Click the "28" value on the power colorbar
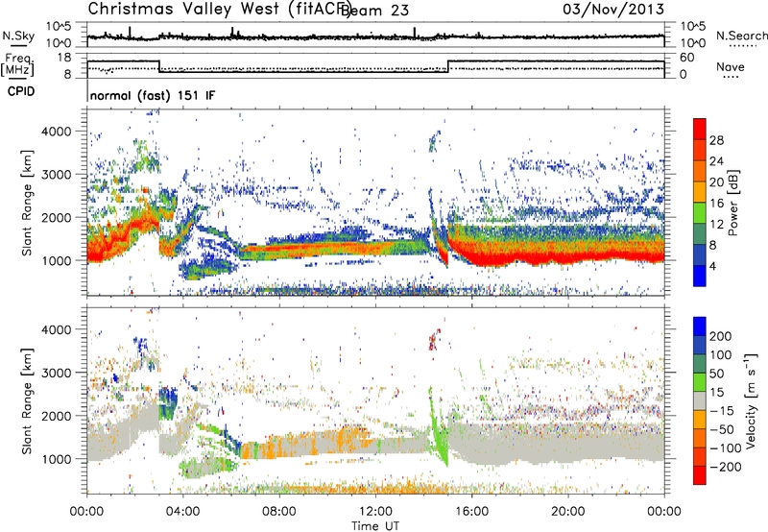Screen dimensions: 768x532 [x=716, y=140]
